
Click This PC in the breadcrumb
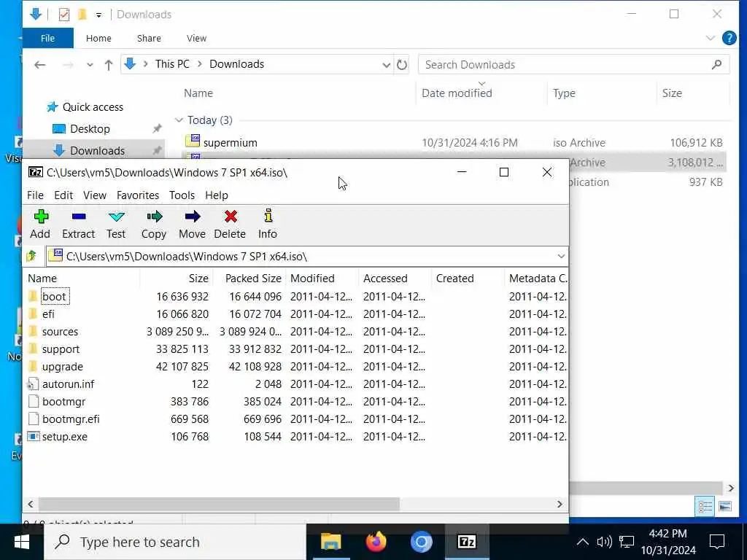tap(172, 64)
